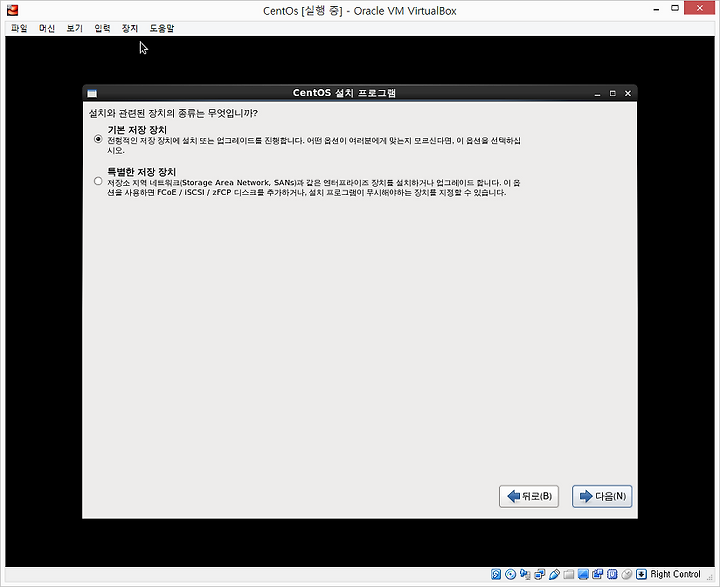Click the VirtualBox window resize grip
720x587 pixels.
[x=710, y=576]
